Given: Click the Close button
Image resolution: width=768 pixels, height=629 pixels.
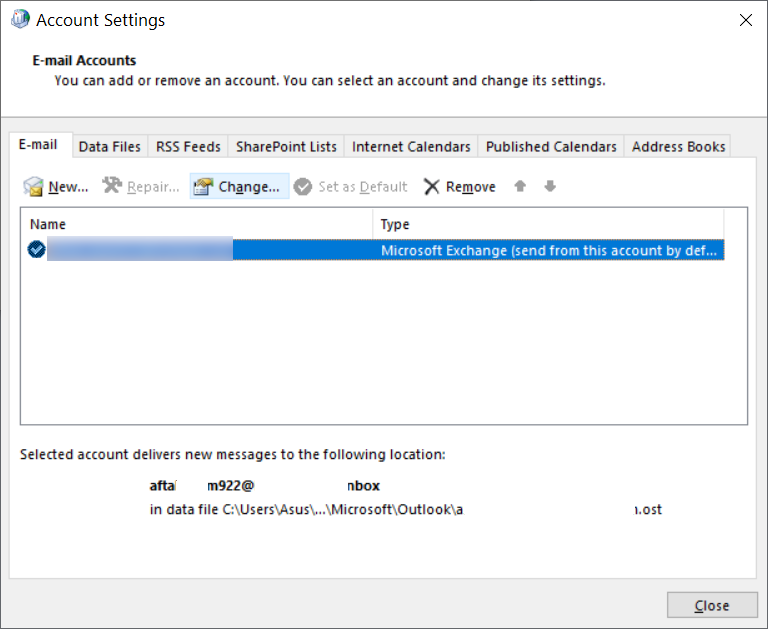Looking at the screenshot, I should coord(712,605).
